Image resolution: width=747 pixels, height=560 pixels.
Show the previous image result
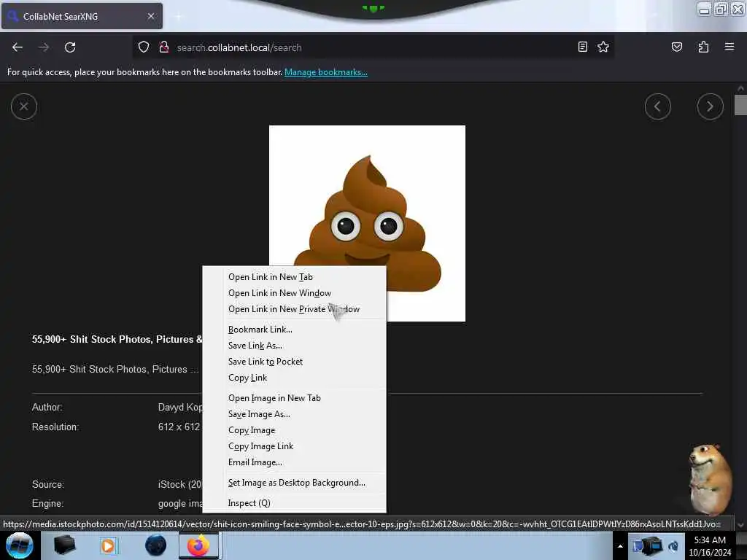tap(658, 106)
